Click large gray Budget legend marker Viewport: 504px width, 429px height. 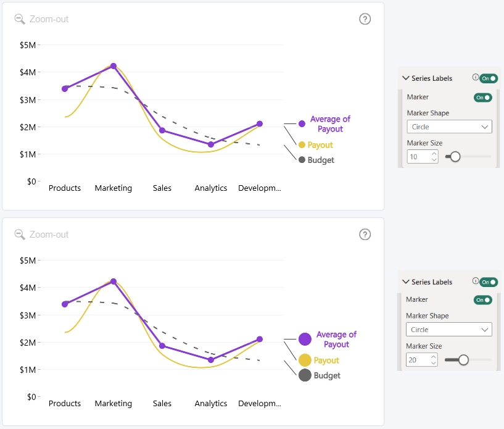[x=305, y=375]
